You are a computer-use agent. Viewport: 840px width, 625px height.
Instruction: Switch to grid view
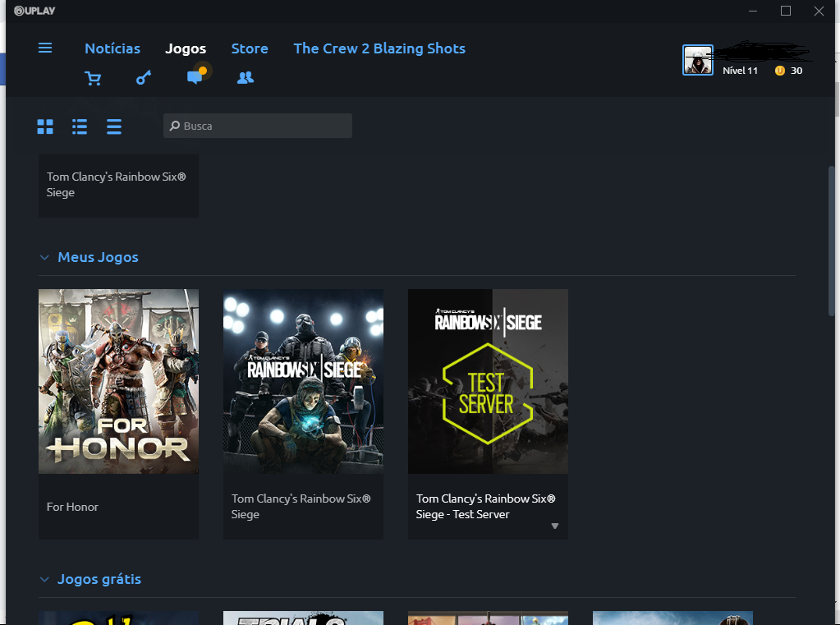pos(45,126)
